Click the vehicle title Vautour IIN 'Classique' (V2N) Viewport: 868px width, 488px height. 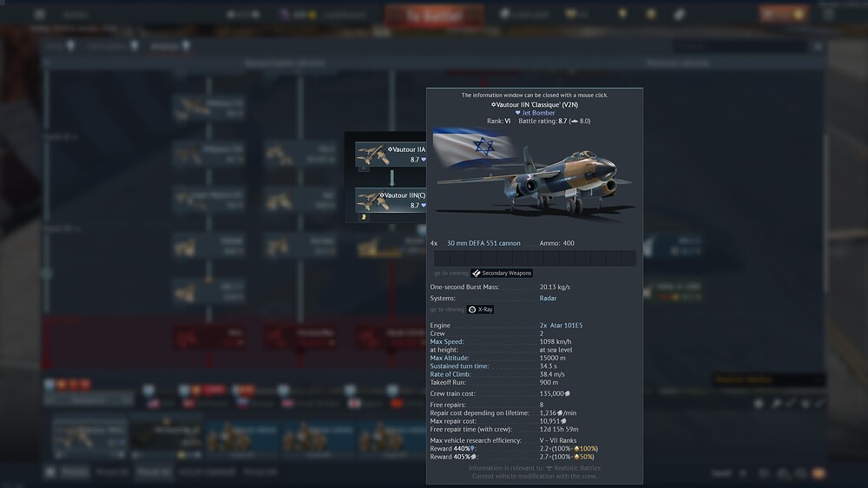pos(535,105)
